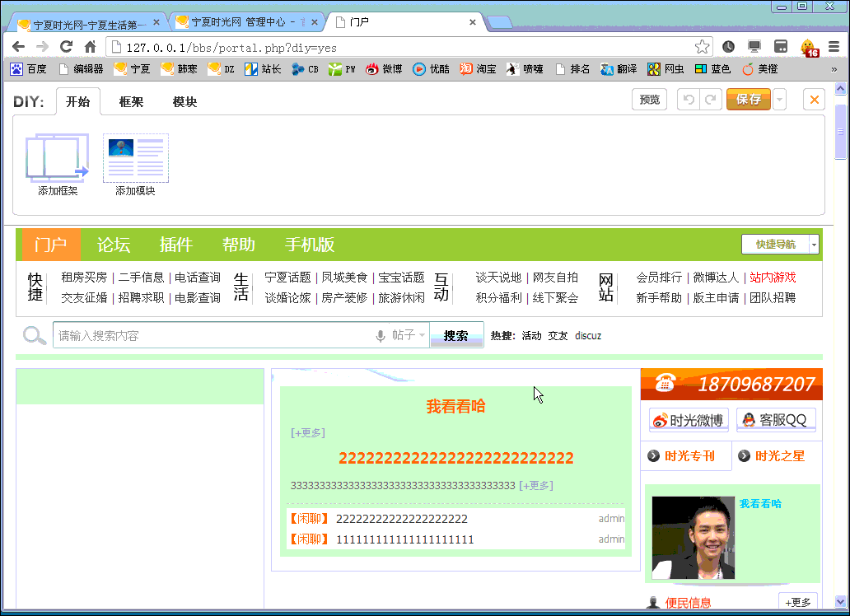The height and width of the screenshot is (616, 850).
Task: Open the 时光专刊 link
Action: [x=689, y=456]
